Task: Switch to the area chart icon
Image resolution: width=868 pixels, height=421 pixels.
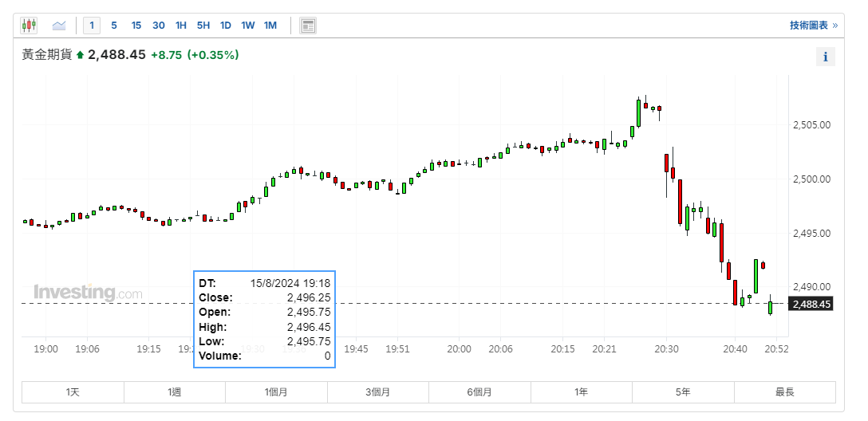Action: pos(59,26)
